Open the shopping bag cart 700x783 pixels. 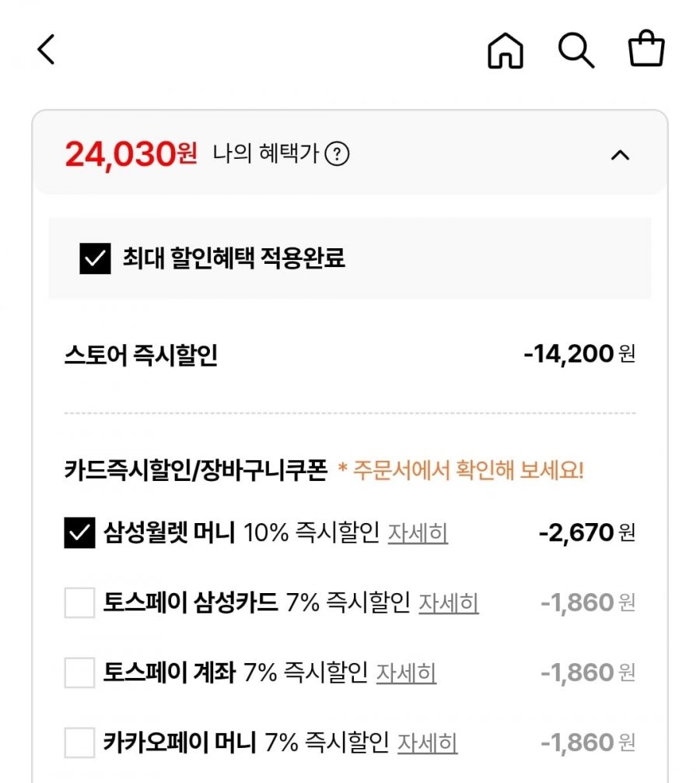point(646,51)
